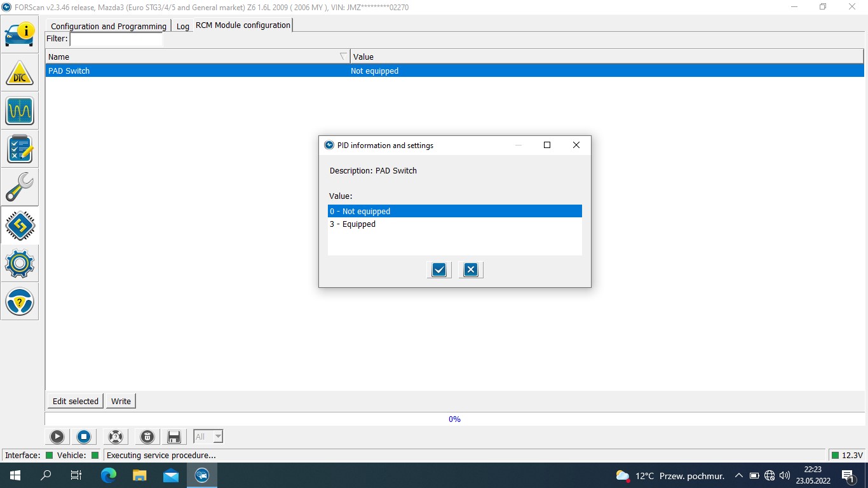Select the '0 - Not equipped' value
This screenshot has width=868, height=488.
coord(360,212)
